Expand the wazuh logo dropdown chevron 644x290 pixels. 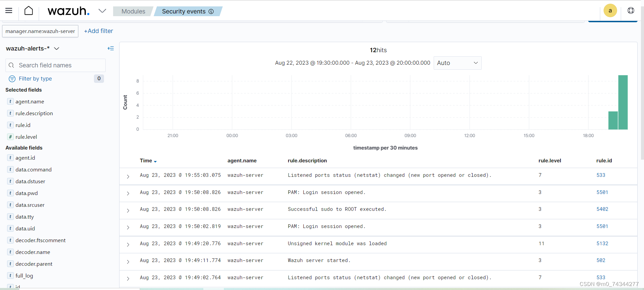pyautogui.click(x=102, y=11)
